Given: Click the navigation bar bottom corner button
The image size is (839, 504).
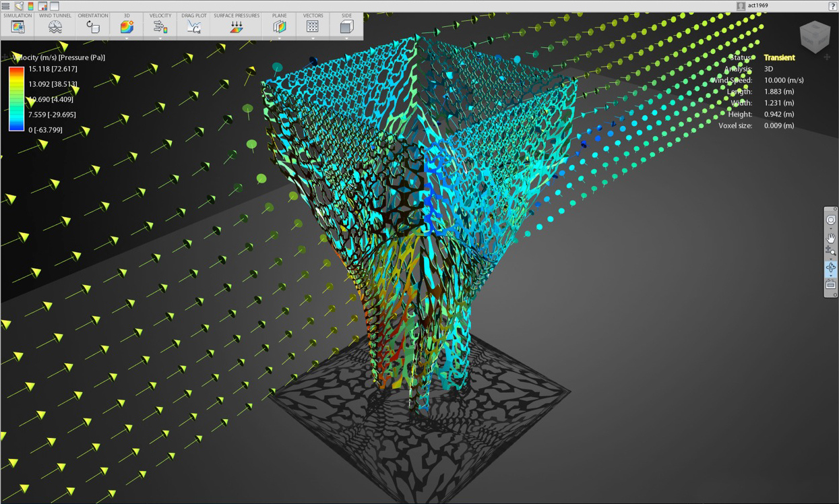Looking at the screenshot, I should click(835, 294).
